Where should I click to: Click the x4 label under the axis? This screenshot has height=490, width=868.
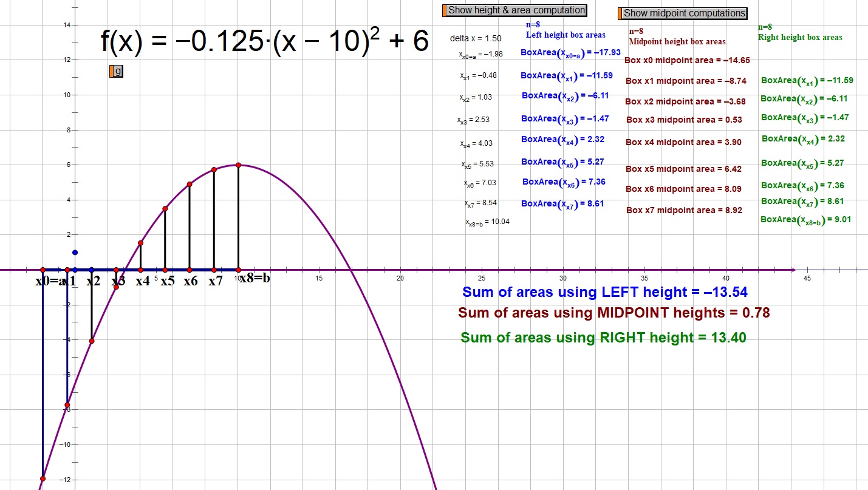pyautogui.click(x=142, y=281)
